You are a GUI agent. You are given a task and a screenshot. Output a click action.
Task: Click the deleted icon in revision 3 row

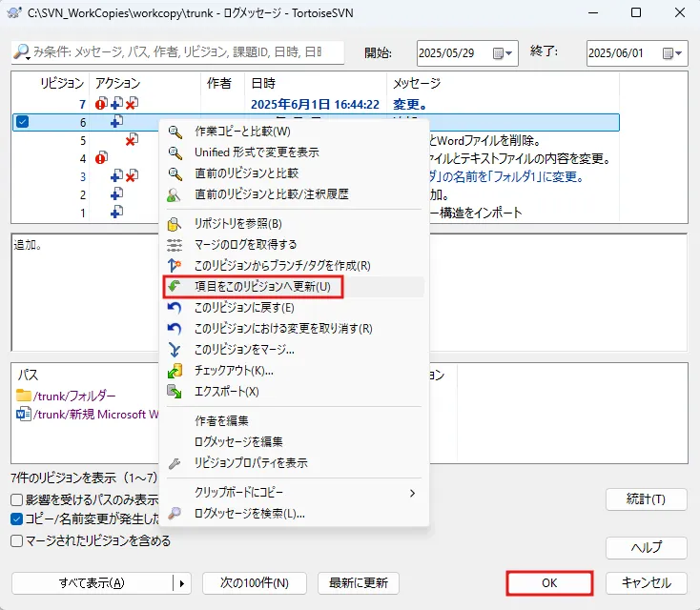(x=132, y=176)
